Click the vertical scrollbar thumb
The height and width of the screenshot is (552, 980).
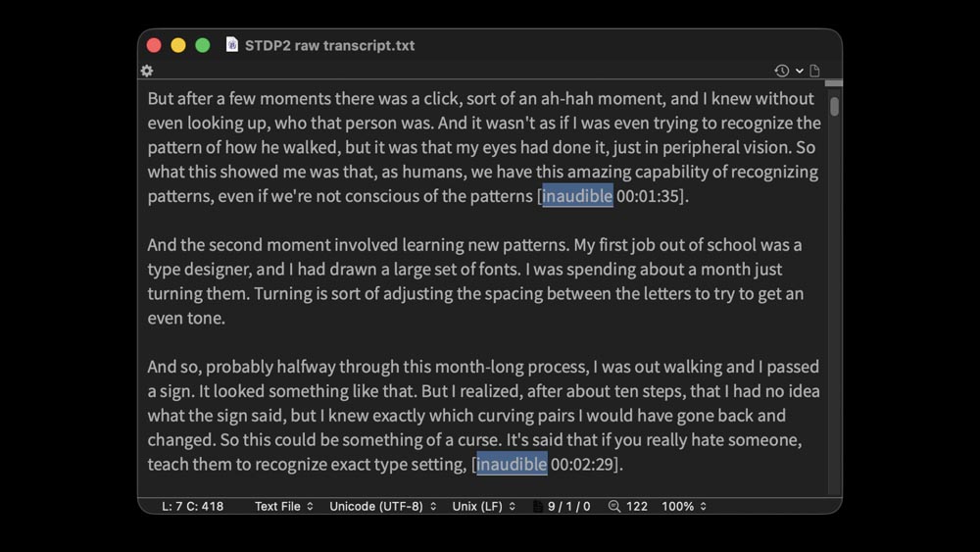[834, 106]
